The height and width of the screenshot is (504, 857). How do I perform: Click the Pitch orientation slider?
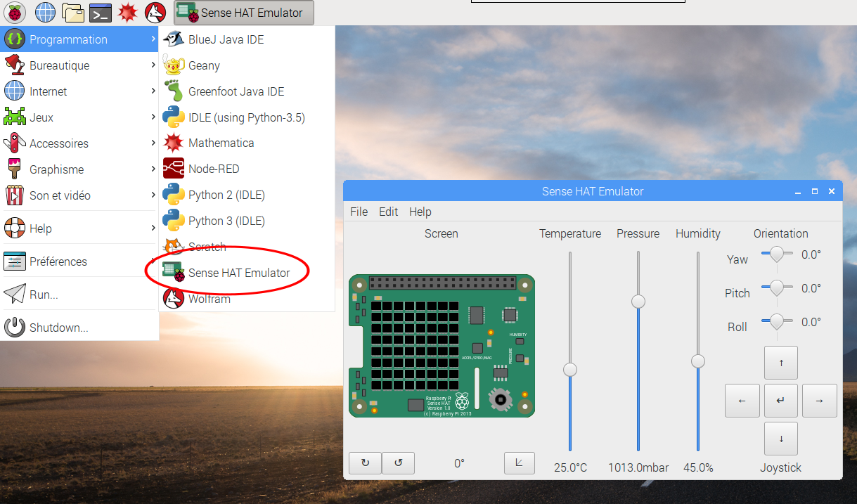(777, 287)
